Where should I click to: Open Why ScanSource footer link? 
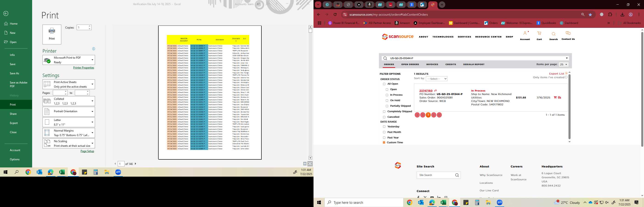click(491, 175)
